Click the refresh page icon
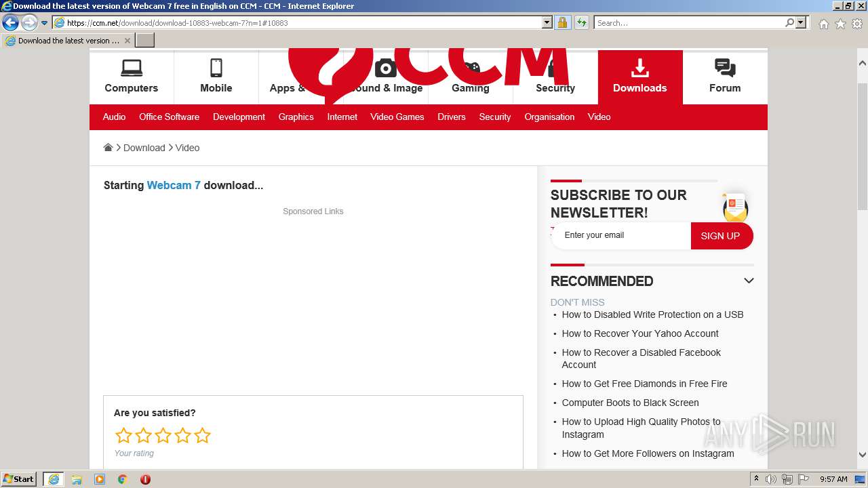Image resolution: width=868 pixels, height=488 pixels. (581, 22)
